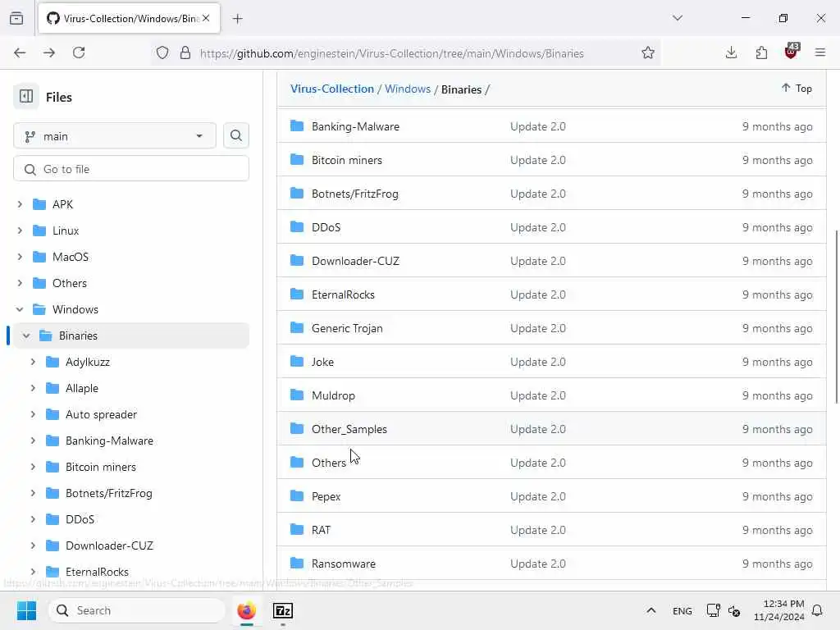840x630 pixels.
Task: Expand the MacOS folder chevron
Action: 20,257
